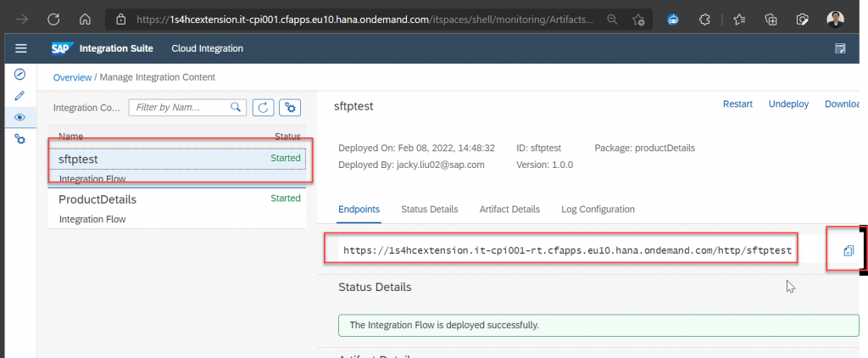Open the Settings gears icon in sidebar
This screenshot has width=868, height=358.
click(x=20, y=139)
